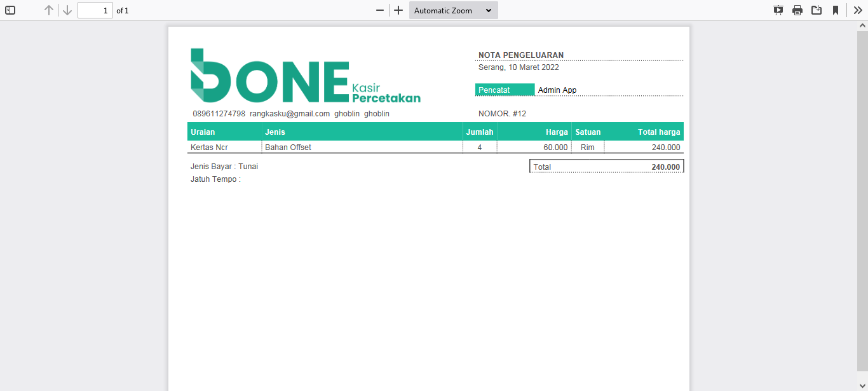Zoom in with the plus icon
Image resolution: width=868 pixels, height=391 pixels.
[x=398, y=10]
